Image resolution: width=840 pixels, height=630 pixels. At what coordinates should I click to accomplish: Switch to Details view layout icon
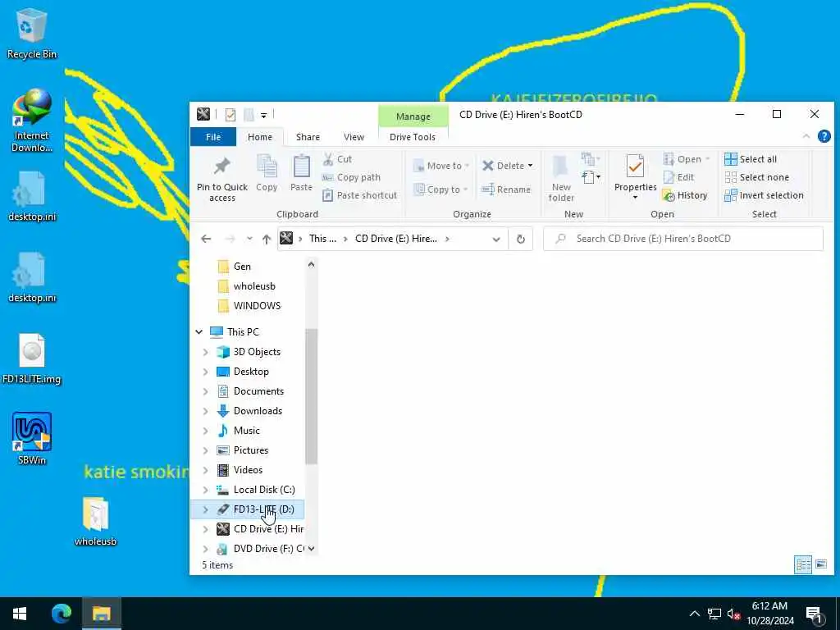coord(802,564)
